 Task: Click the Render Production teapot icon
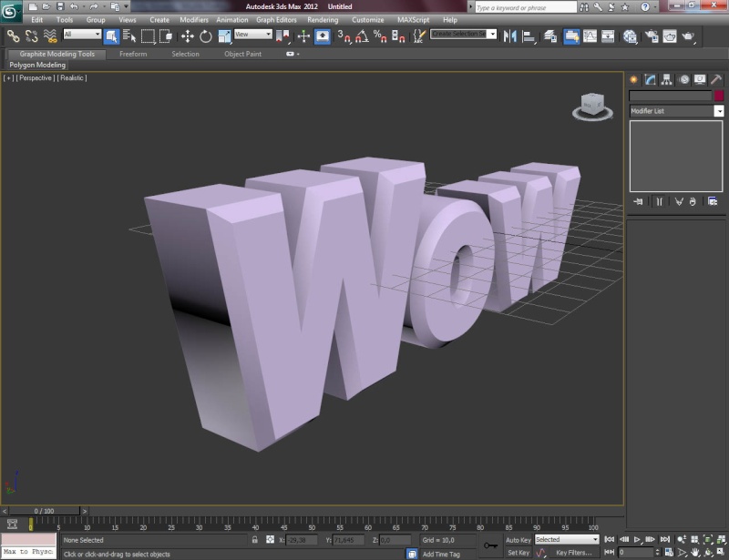(688, 36)
